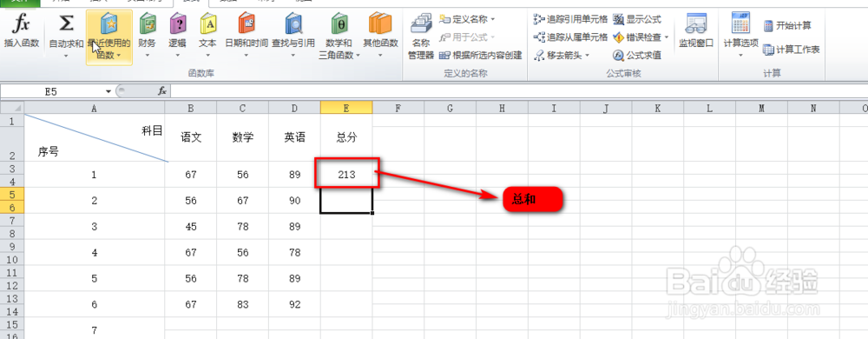Image resolution: width=868 pixels, height=339 pixels.
Task: Open Recently Used functions (最近使用的函数)
Action: click(108, 37)
